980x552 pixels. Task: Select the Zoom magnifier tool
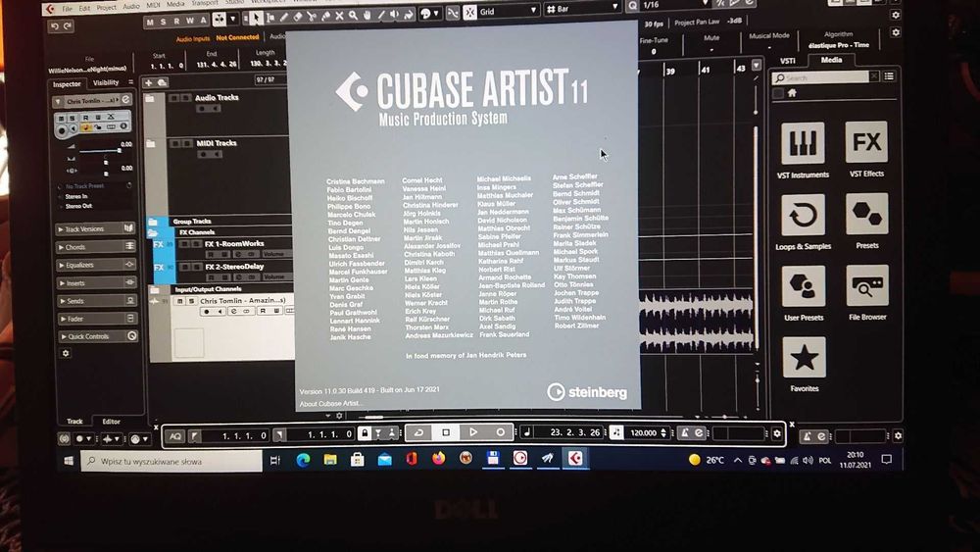353,16
